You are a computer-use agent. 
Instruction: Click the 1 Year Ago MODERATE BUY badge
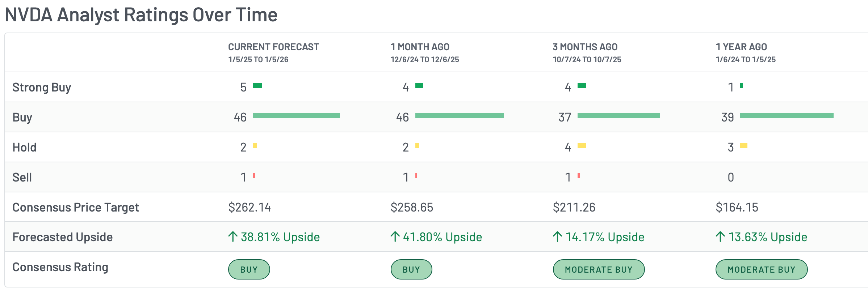tap(762, 269)
